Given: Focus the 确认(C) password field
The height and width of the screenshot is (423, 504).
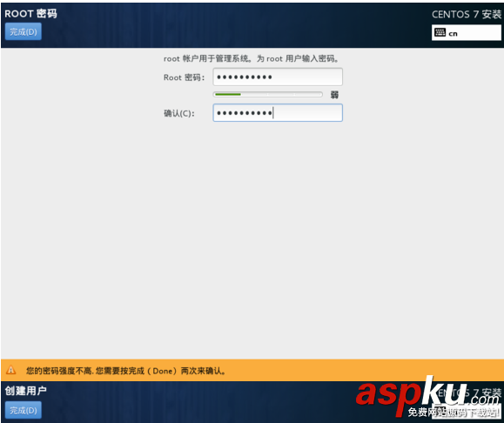Looking at the screenshot, I should point(278,113).
